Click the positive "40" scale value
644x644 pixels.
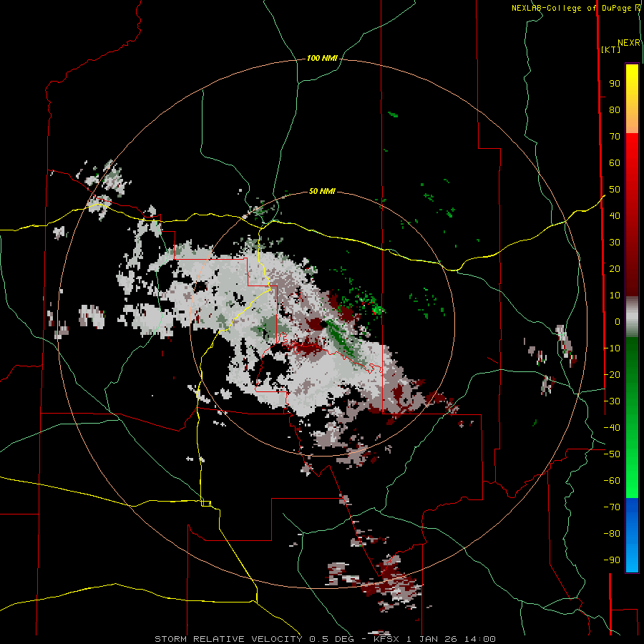[615, 215]
